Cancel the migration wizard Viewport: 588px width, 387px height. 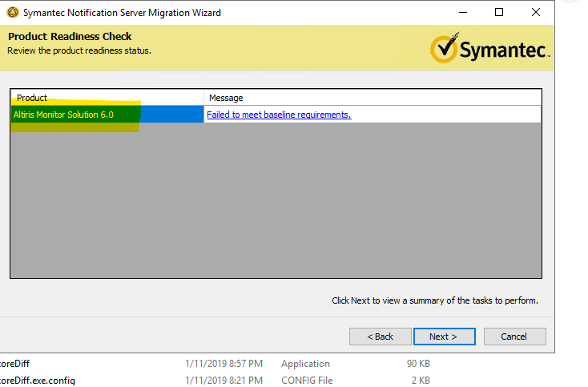[x=514, y=337]
